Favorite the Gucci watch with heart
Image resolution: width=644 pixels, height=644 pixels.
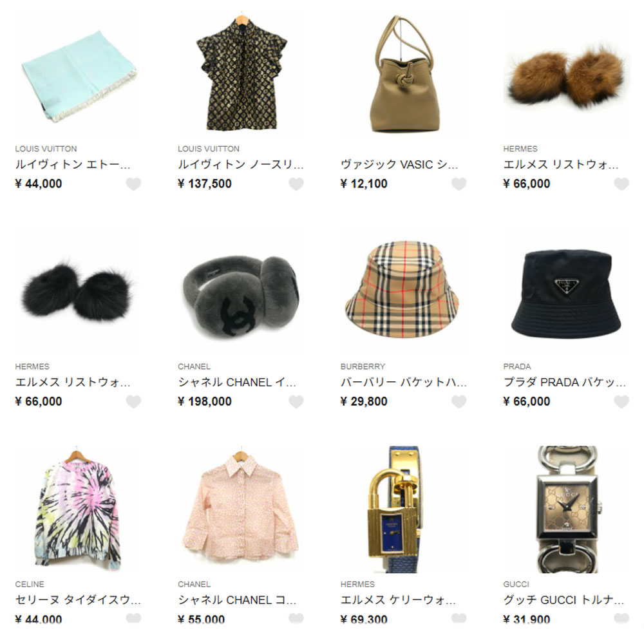(x=621, y=618)
